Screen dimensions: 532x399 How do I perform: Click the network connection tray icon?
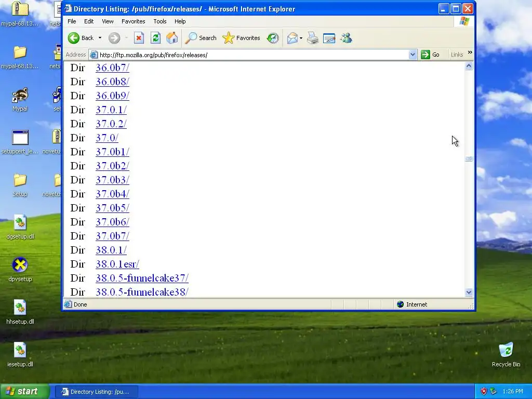pos(494,392)
